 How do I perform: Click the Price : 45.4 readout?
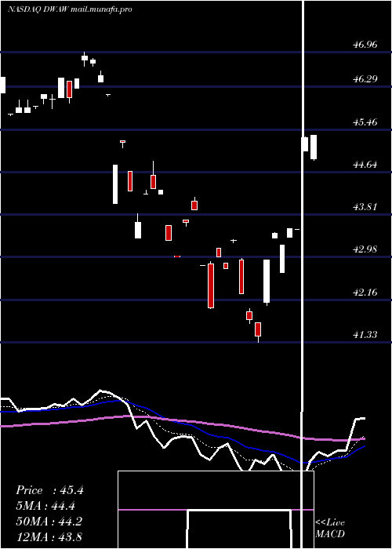49,490
